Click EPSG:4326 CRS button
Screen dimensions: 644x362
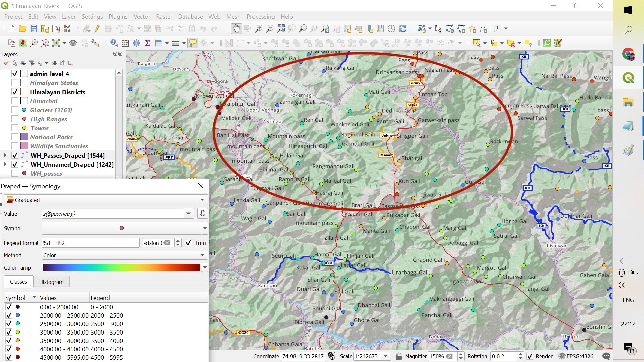[x=576, y=356]
